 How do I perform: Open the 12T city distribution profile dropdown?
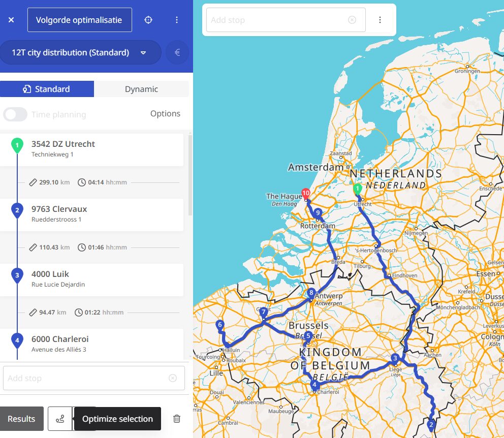[71, 52]
